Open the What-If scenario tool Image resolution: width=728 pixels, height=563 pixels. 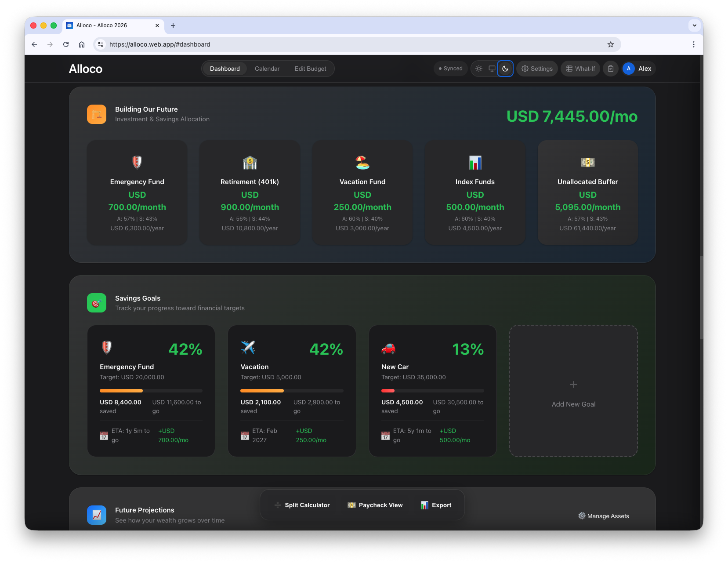pos(580,69)
